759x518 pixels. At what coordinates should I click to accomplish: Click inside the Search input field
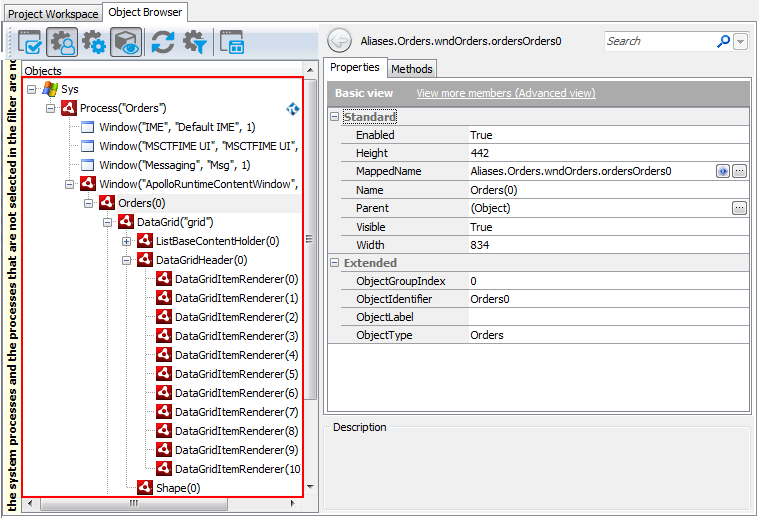pyautogui.click(x=658, y=41)
